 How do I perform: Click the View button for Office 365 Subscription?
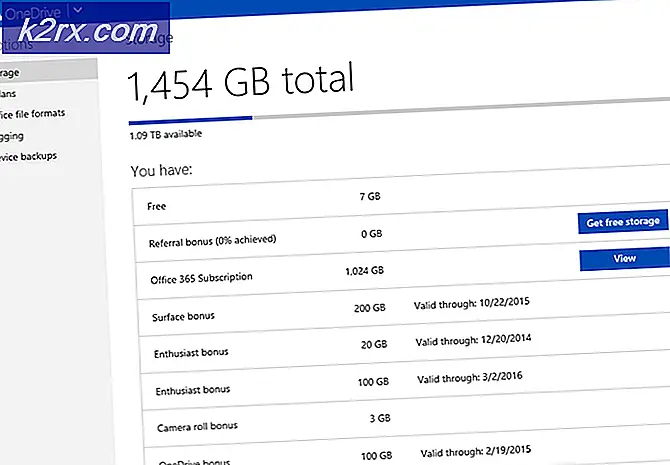click(x=625, y=259)
